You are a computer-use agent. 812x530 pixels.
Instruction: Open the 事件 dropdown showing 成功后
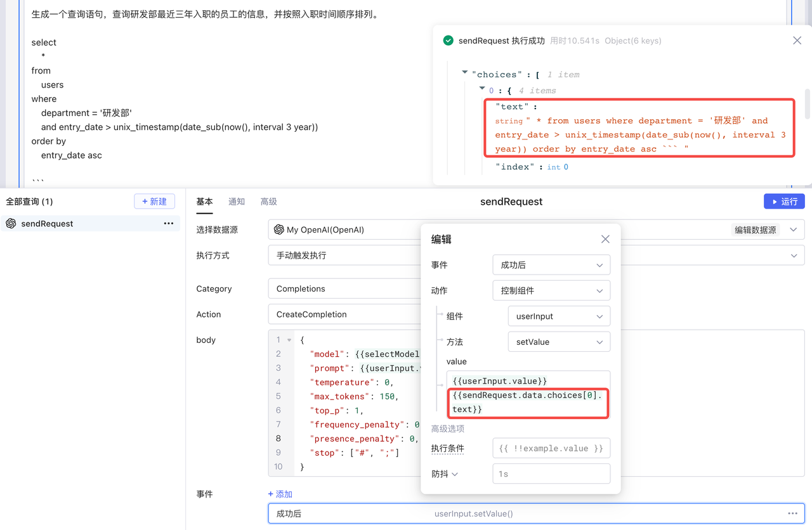click(551, 265)
